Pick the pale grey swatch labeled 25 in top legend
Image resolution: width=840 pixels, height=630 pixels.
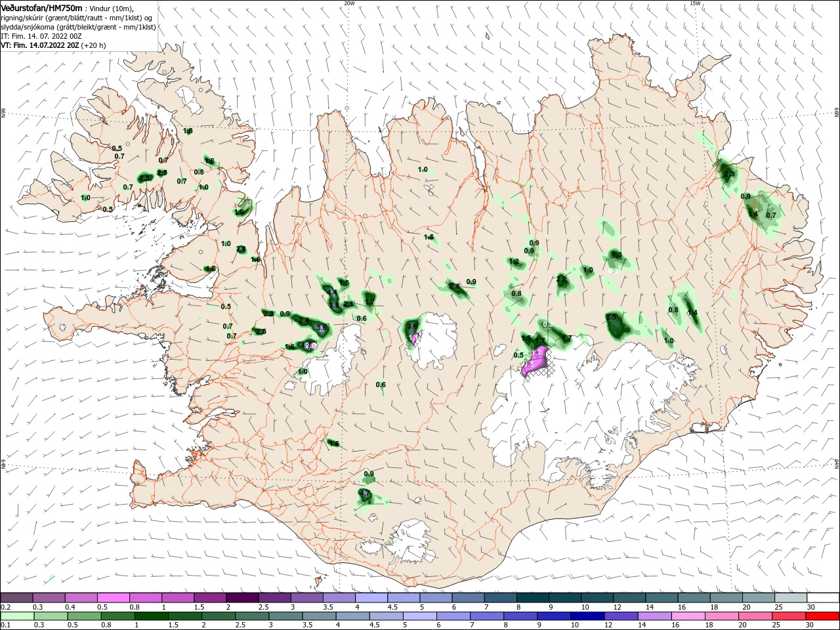[791, 598]
